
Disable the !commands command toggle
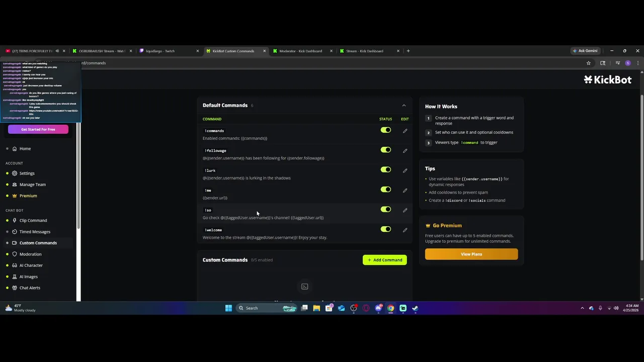point(386,130)
